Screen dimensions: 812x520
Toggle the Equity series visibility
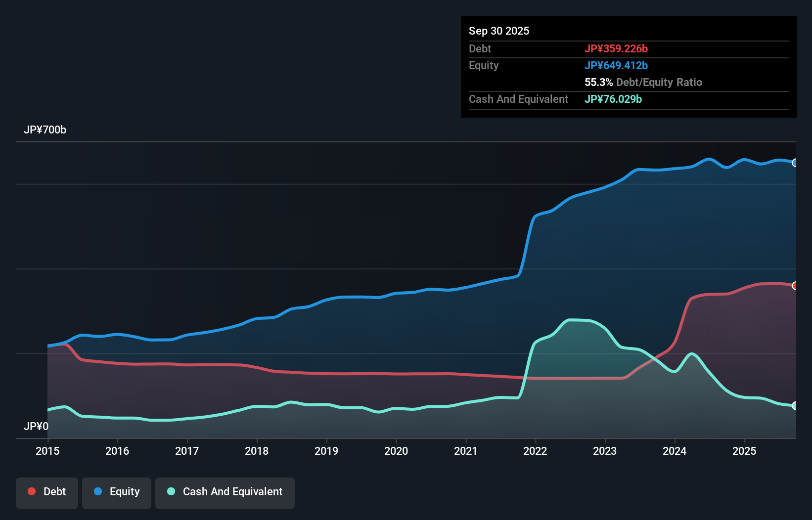pos(117,492)
